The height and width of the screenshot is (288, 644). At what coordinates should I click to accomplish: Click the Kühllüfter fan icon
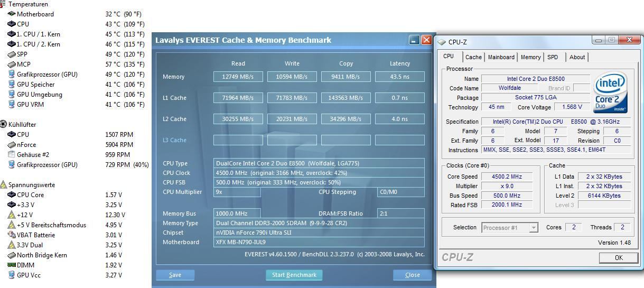coord(3,124)
